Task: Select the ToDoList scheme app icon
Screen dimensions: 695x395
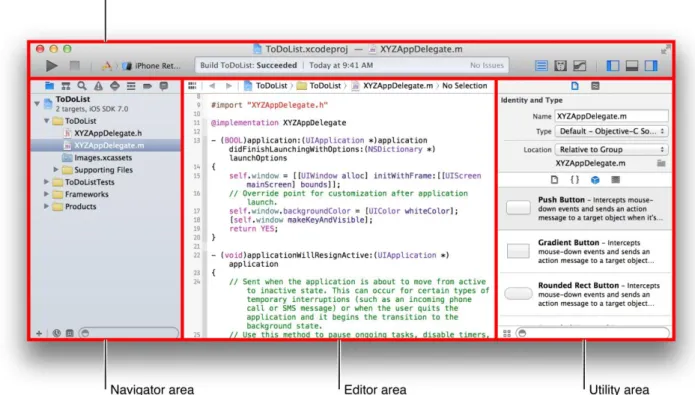Action: click(106, 66)
